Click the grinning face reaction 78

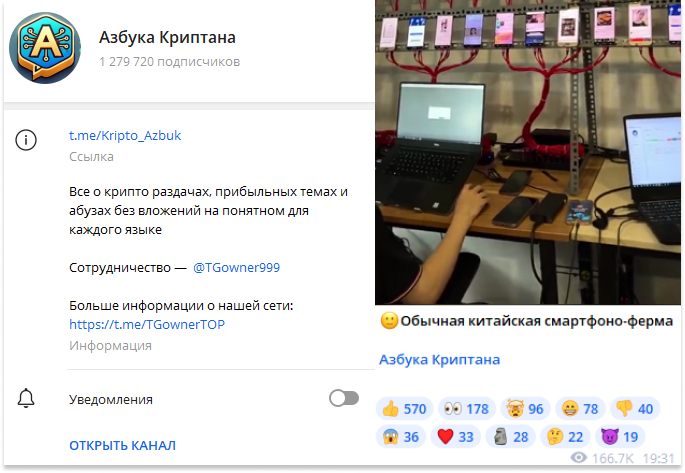tap(580, 409)
